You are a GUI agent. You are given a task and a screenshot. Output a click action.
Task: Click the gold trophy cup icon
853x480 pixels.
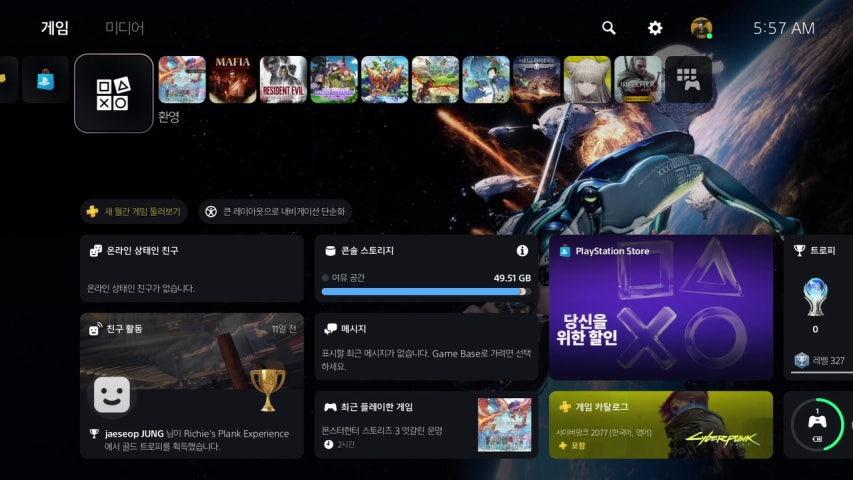click(267, 390)
